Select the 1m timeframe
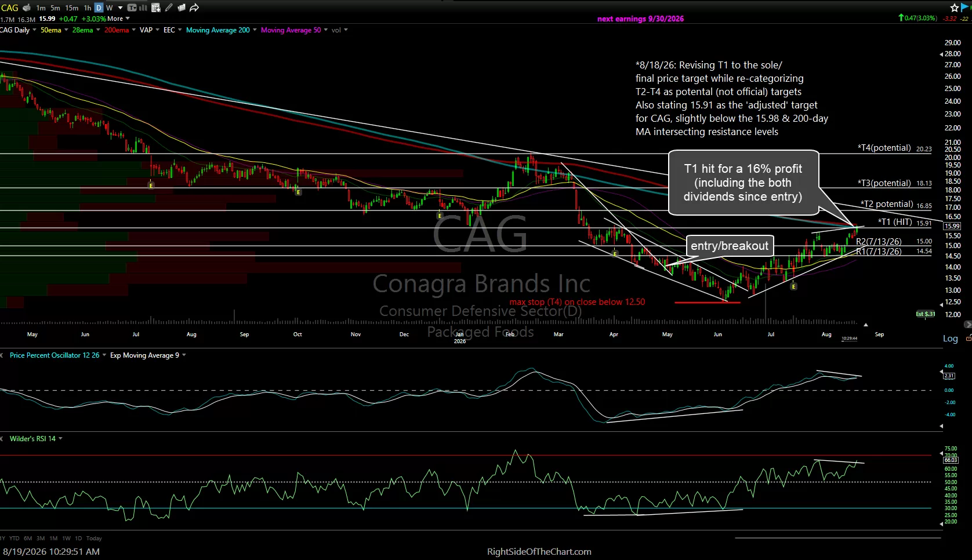The height and width of the screenshot is (560, 972). click(41, 8)
